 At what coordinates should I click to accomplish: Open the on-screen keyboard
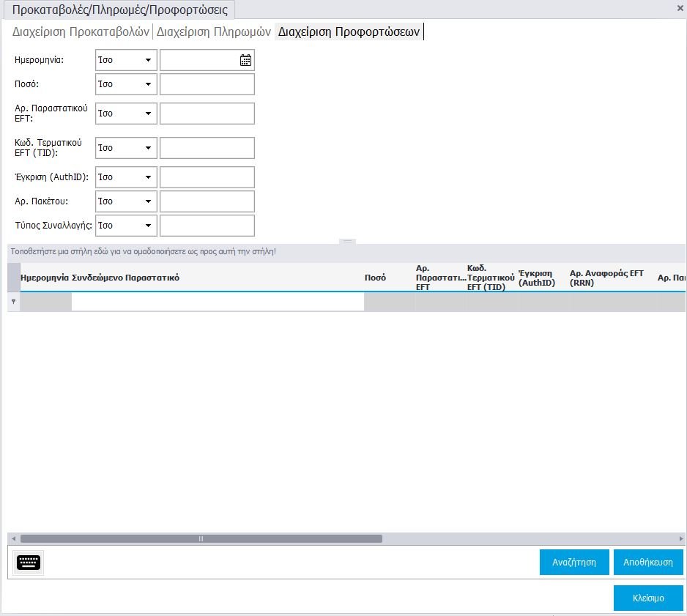point(29,563)
